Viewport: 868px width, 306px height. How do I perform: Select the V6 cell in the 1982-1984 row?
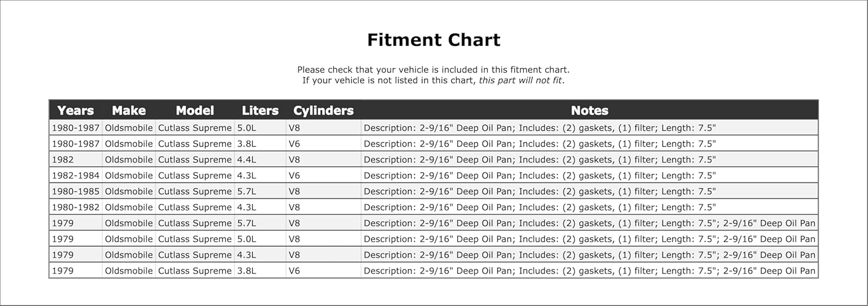click(295, 176)
